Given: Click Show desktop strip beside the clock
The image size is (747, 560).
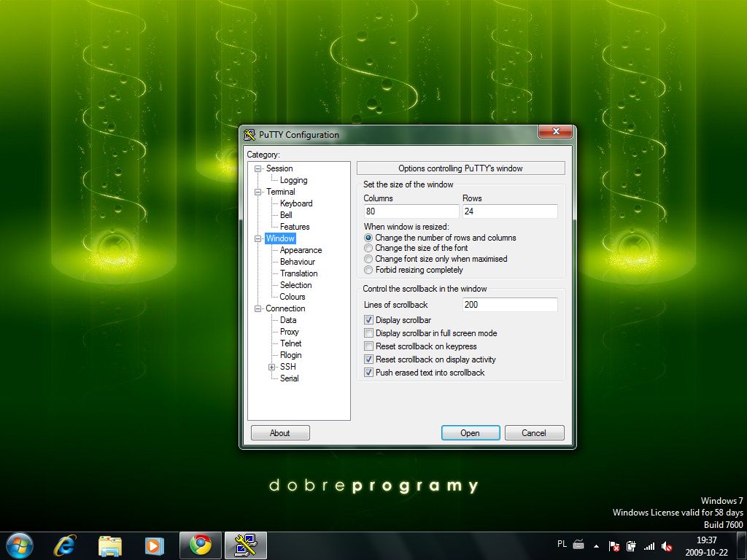Looking at the screenshot, I should [741, 546].
